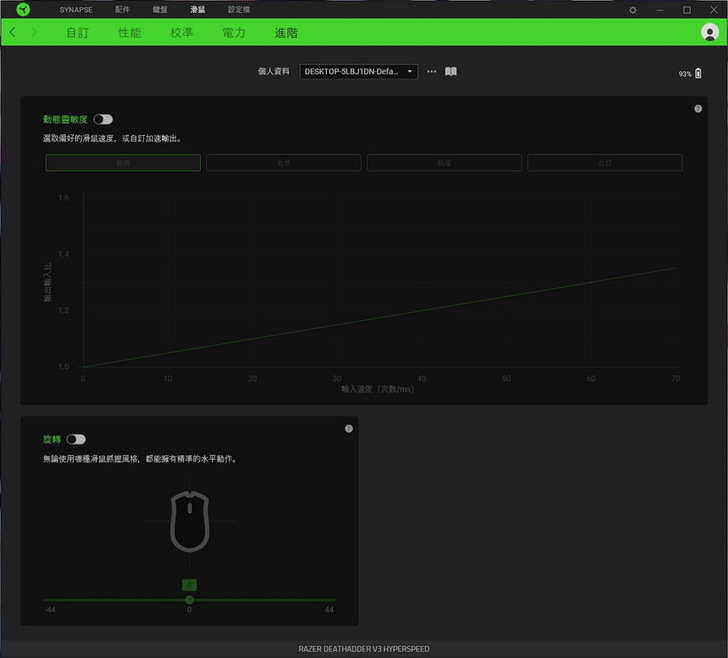Select the 電力 tab

[233, 32]
